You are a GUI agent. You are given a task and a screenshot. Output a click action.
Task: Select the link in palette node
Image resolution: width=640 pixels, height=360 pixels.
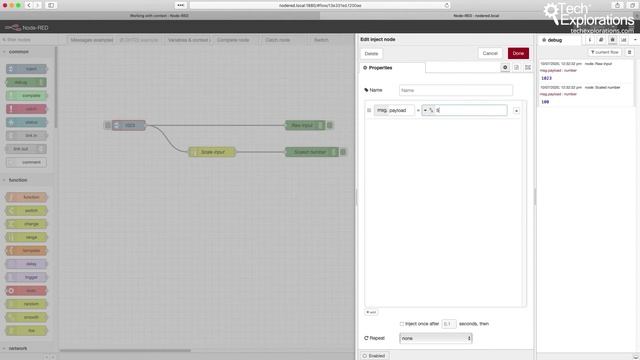point(27,136)
